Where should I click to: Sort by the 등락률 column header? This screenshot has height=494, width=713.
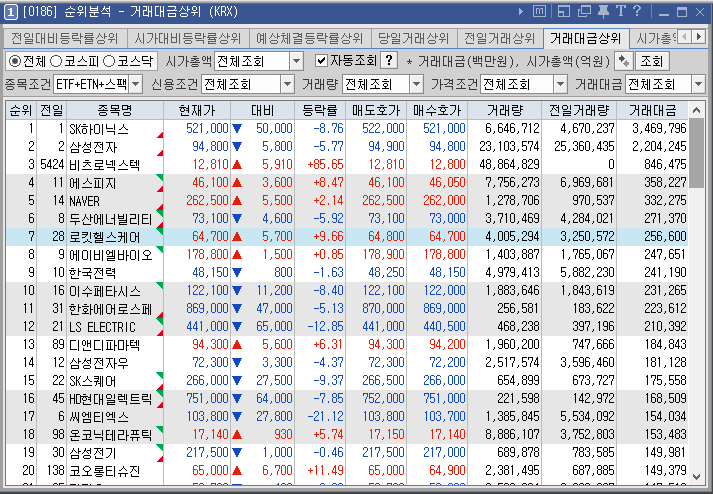[x=320, y=110]
